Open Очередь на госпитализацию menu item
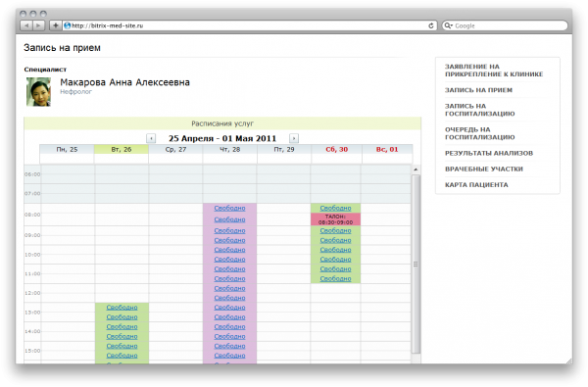Screen dimensions: 588x387 coord(479,133)
